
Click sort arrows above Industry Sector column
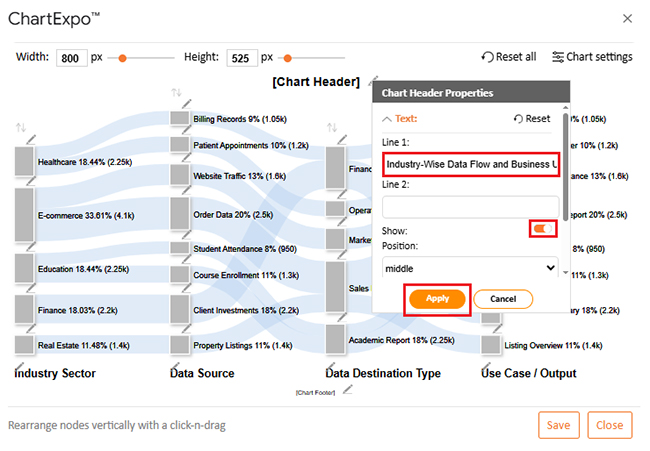point(21,128)
